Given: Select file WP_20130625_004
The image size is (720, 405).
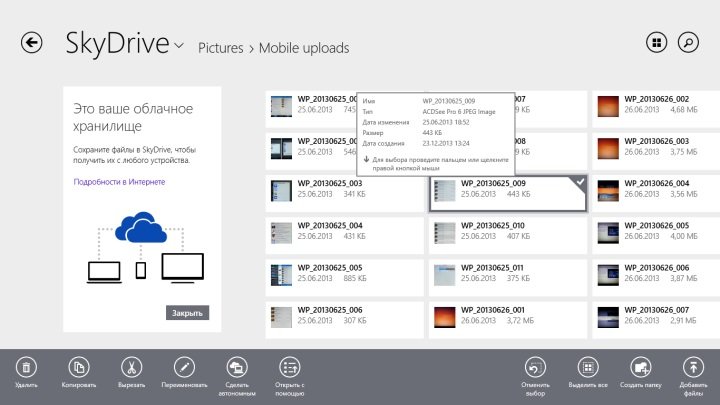Looking at the screenshot, I should (x=344, y=236).
